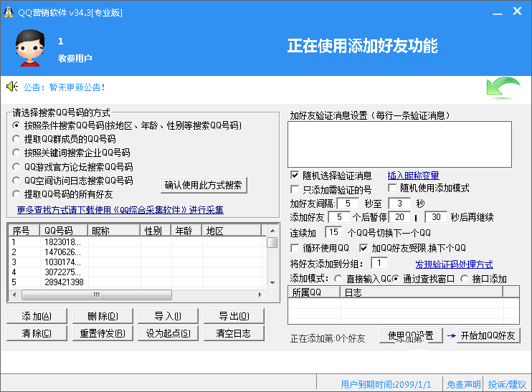Open 免责声明 in status bar
This screenshot has height=392, width=532.
pyautogui.click(x=463, y=385)
